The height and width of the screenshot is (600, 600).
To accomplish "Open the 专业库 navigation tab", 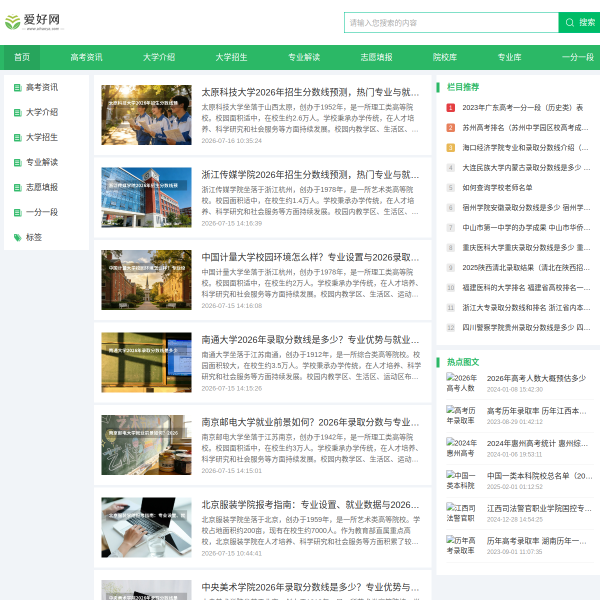I will [x=509, y=57].
